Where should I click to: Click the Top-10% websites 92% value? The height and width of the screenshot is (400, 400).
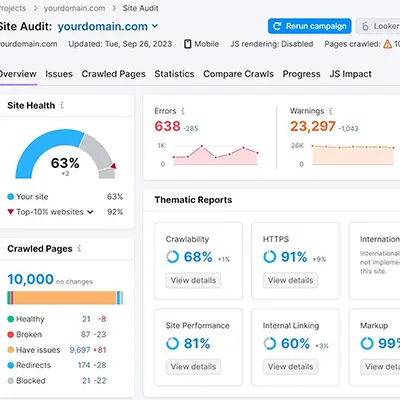[115, 212]
